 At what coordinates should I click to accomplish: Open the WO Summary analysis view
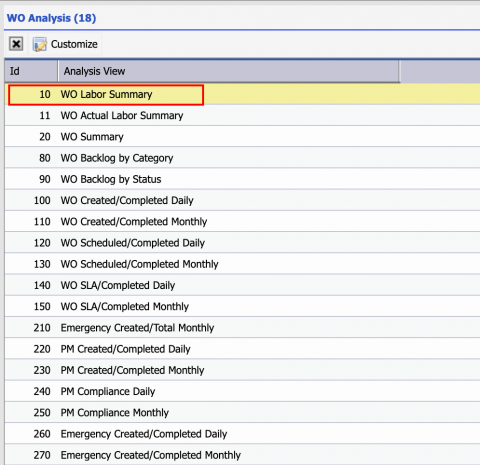[242, 137]
